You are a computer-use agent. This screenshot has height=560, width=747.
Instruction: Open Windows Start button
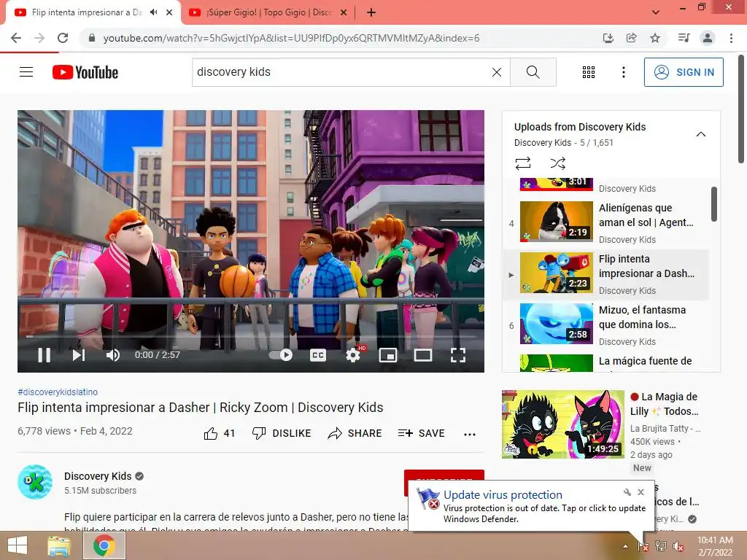click(x=18, y=545)
